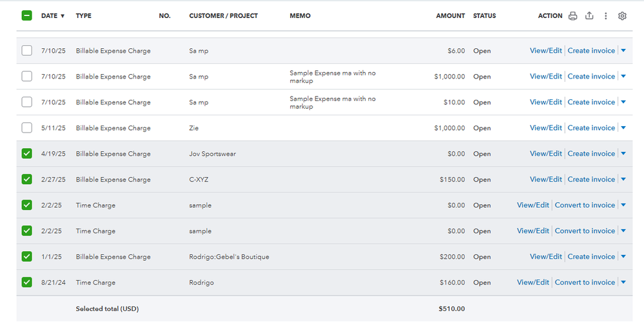Check the $6.00 Sa mp row checkbox
This screenshot has width=644, height=329.
pyautogui.click(x=27, y=51)
